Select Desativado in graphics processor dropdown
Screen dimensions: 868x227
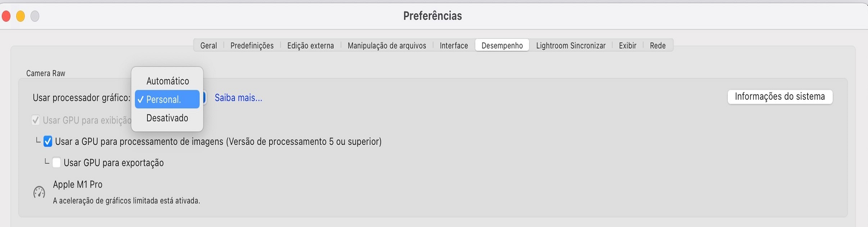pos(167,118)
